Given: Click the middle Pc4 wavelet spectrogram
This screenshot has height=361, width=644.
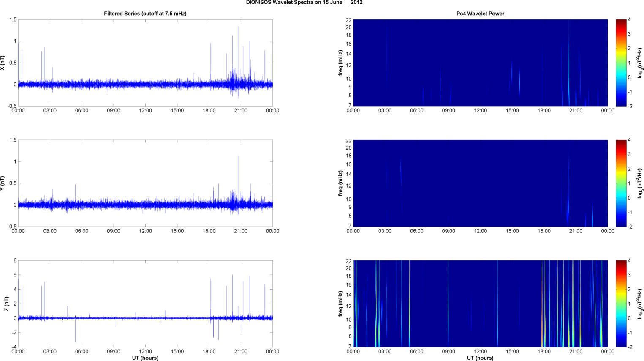Looking at the screenshot, I should click(480, 183).
